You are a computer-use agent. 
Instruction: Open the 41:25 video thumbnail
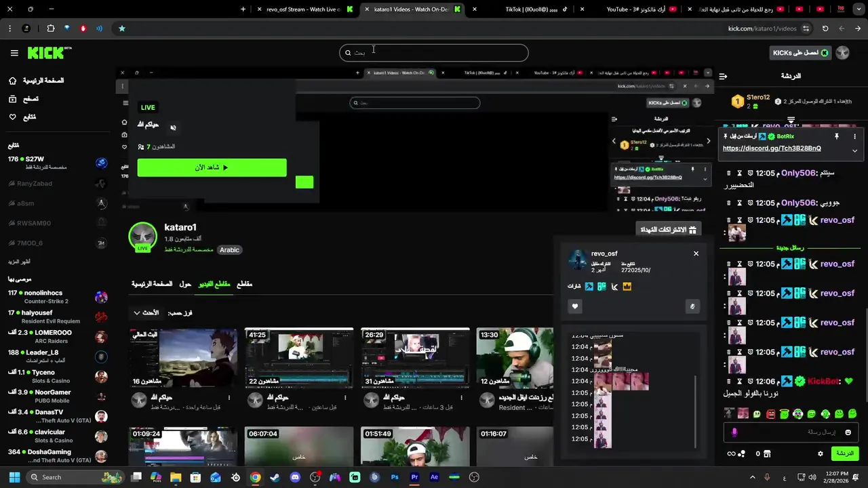299,359
